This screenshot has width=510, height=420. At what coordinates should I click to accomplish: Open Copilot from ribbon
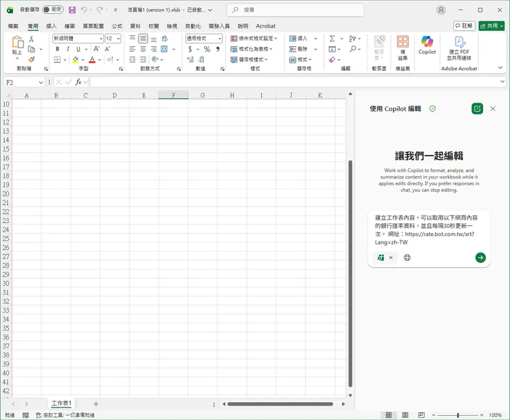click(x=427, y=45)
